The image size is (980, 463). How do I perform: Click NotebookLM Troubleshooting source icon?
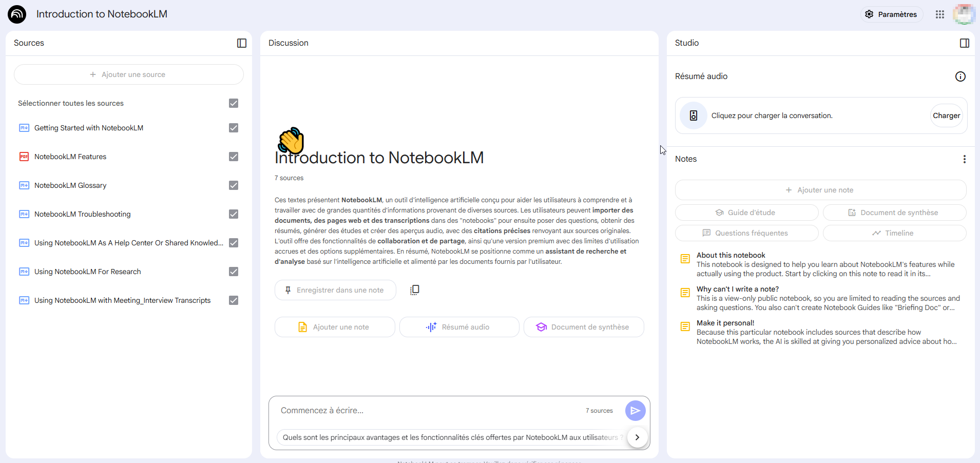[24, 214]
